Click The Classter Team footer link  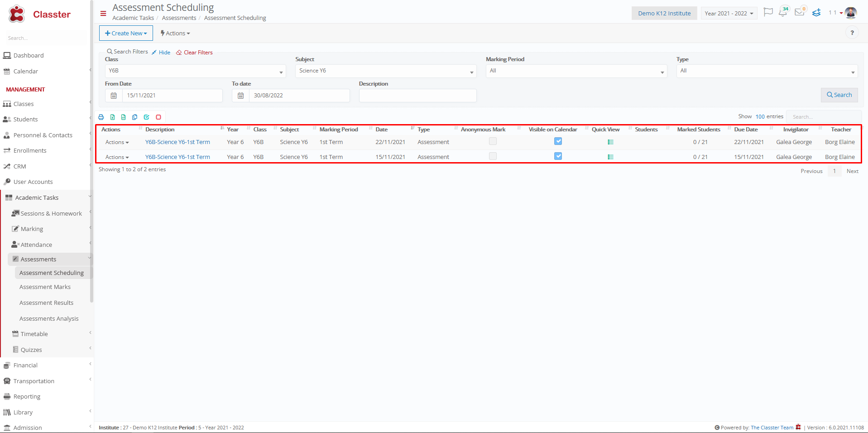coord(772,428)
